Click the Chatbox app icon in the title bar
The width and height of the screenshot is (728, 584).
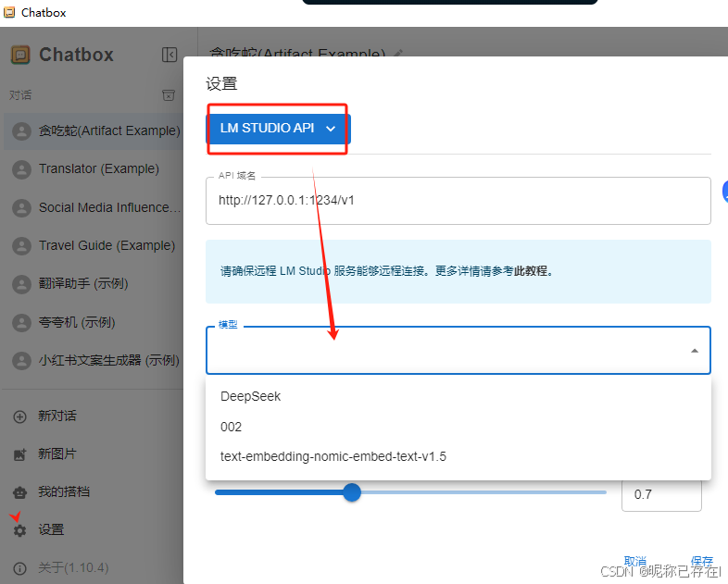click(x=9, y=12)
